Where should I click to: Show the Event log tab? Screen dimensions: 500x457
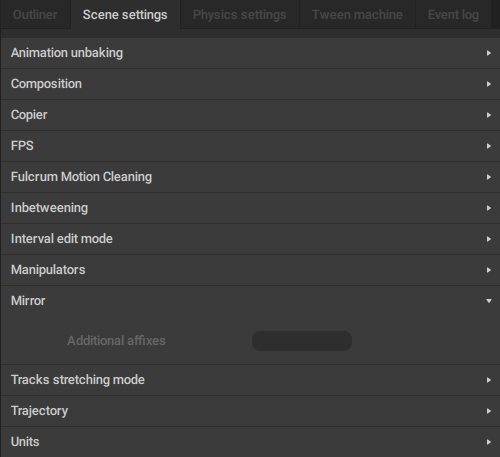(453, 15)
